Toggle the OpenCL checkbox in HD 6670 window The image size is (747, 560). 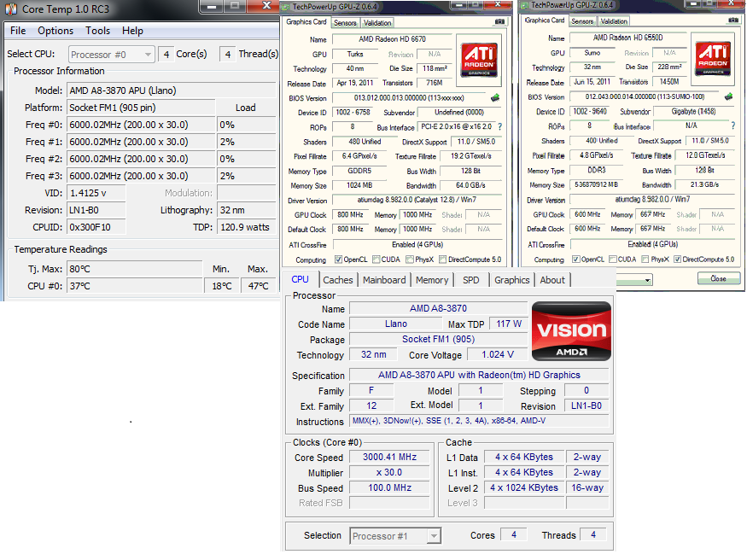pyautogui.click(x=338, y=260)
